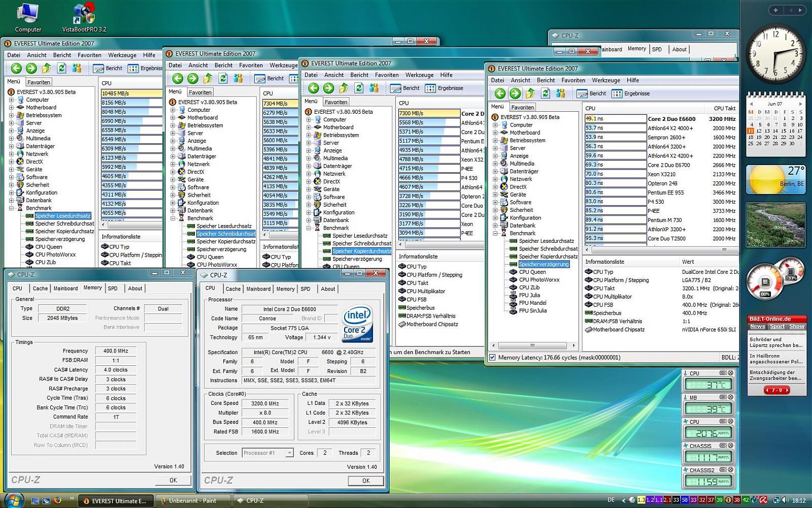The image size is (812, 508).
Task: Click the Show Desktop quick launch icon
Action: 35,501
